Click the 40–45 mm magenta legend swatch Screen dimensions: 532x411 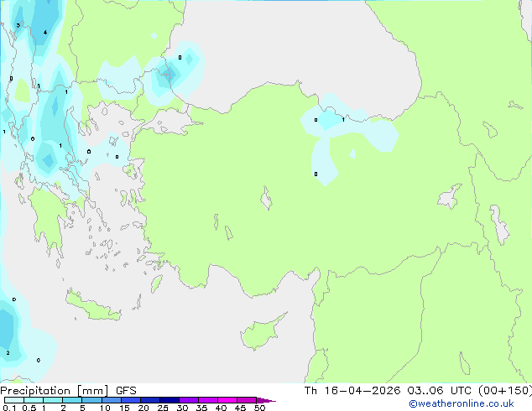click(x=227, y=400)
